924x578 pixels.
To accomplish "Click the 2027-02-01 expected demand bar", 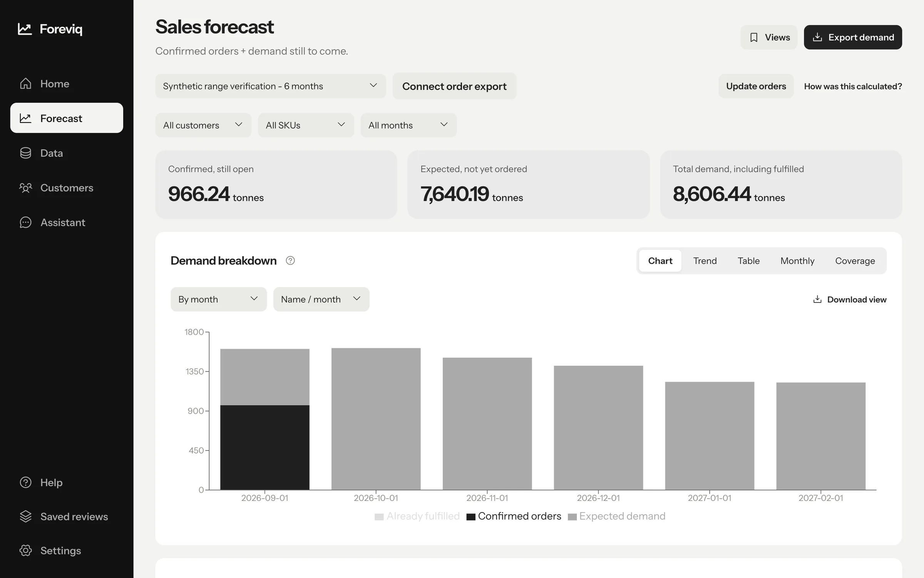I will [821, 436].
